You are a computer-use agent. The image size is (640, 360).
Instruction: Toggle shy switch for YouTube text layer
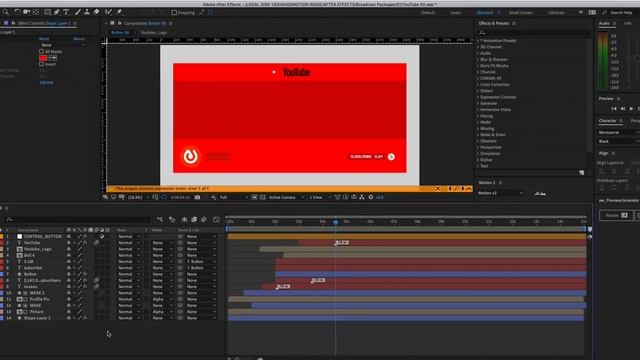pyautogui.click(x=69, y=243)
